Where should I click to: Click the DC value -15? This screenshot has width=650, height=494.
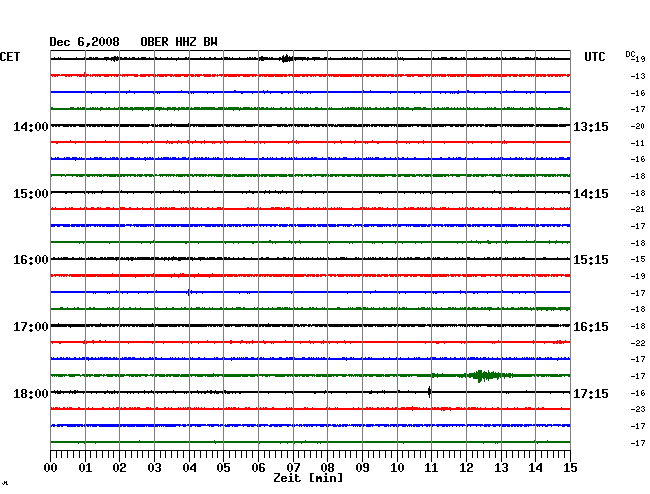(638, 259)
